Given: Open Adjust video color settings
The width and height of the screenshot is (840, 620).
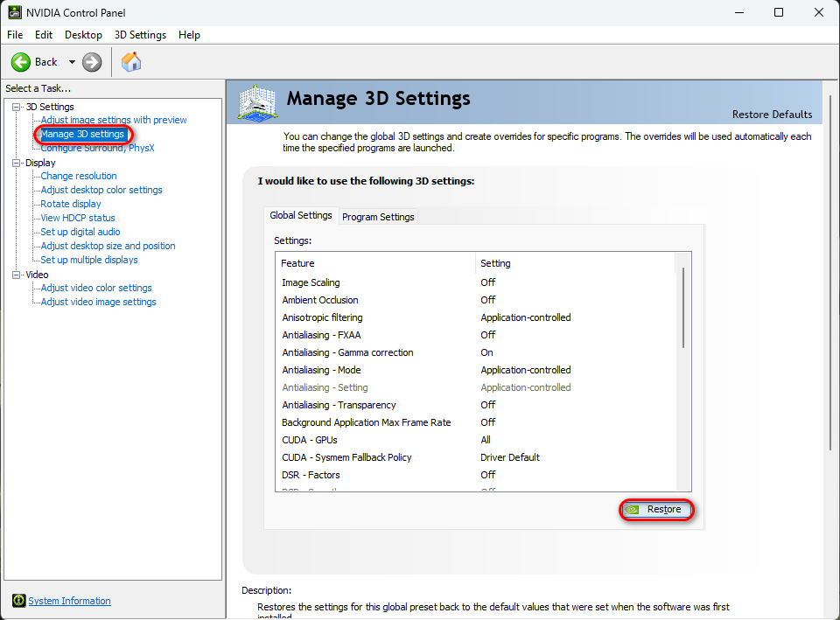Looking at the screenshot, I should [95, 288].
